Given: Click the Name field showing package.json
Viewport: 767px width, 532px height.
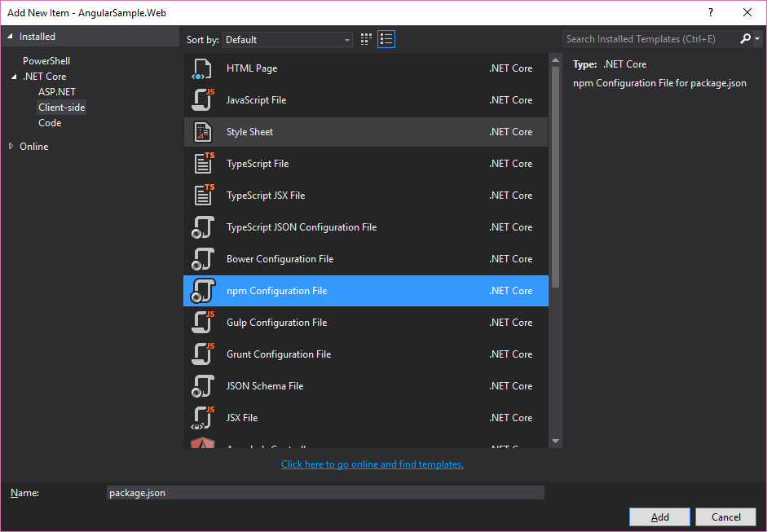Looking at the screenshot, I should click(325, 492).
